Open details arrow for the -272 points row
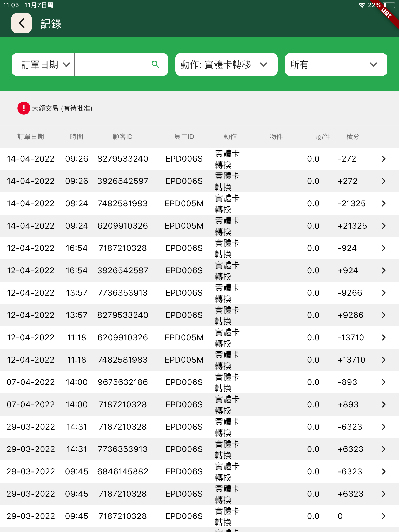The image size is (399, 532). pyautogui.click(x=384, y=159)
